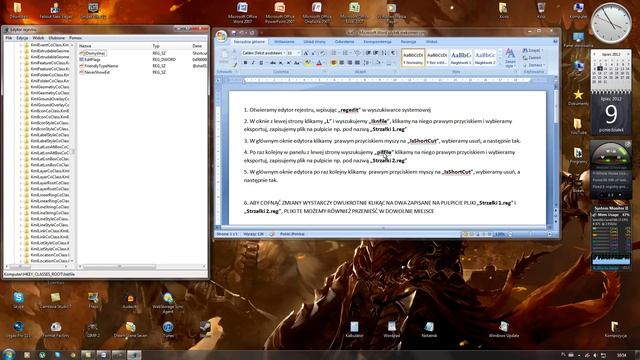The width and height of the screenshot is (640, 360).
Task: Align text left in Word
Action: coord(333,63)
